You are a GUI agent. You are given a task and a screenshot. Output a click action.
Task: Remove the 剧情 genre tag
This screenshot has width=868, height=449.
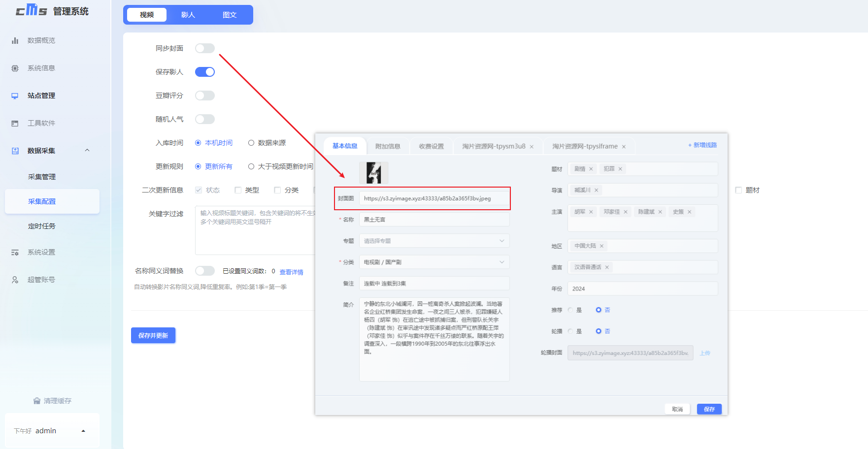(591, 169)
